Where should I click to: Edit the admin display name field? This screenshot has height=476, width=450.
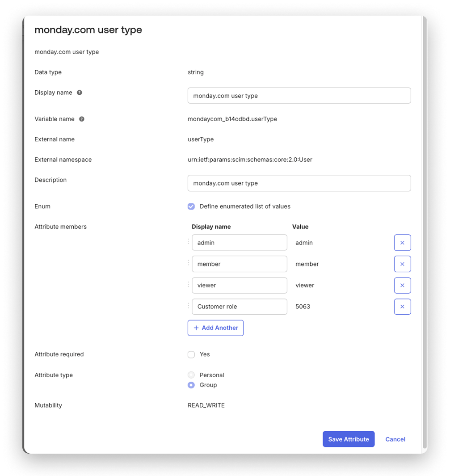coord(240,243)
